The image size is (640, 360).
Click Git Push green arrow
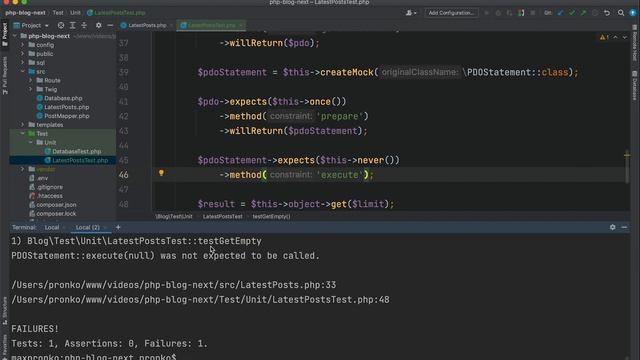point(583,13)
